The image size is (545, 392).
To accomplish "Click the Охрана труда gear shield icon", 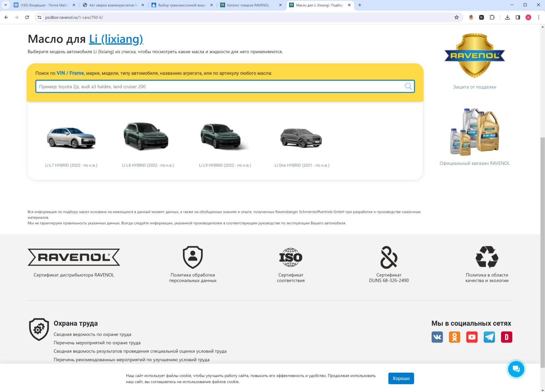I will coord(39,329).
